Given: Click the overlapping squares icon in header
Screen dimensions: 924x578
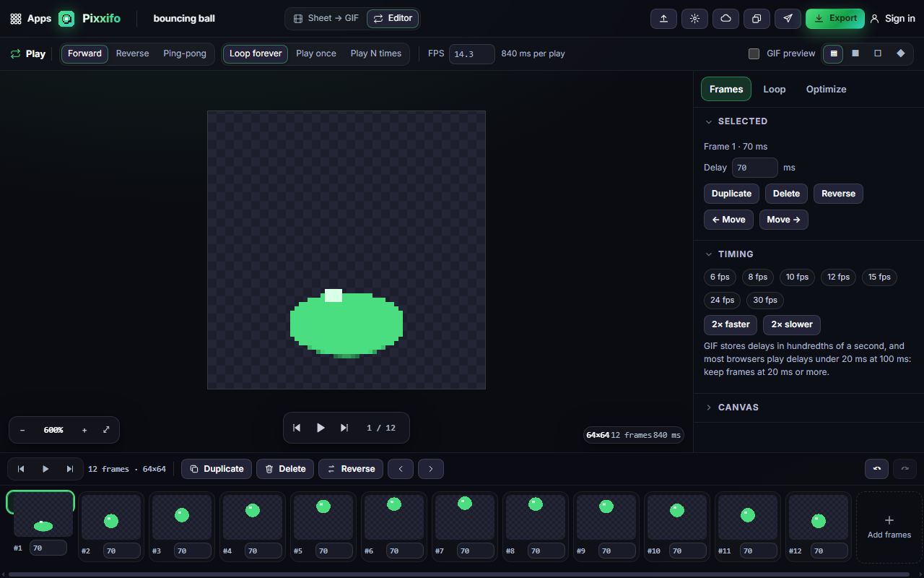Looking at the screenshot, I should click(x=757, y=19).
